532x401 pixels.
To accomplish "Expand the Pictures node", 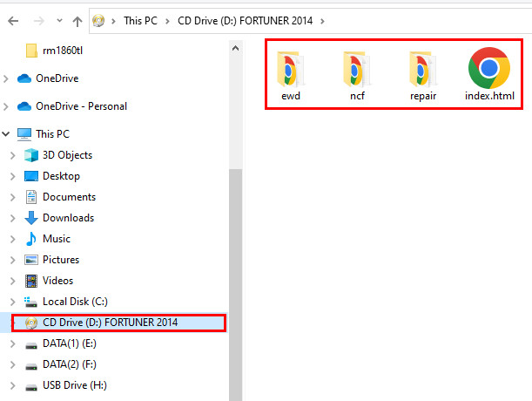I will pyautogui.click(x=13, y=261).
